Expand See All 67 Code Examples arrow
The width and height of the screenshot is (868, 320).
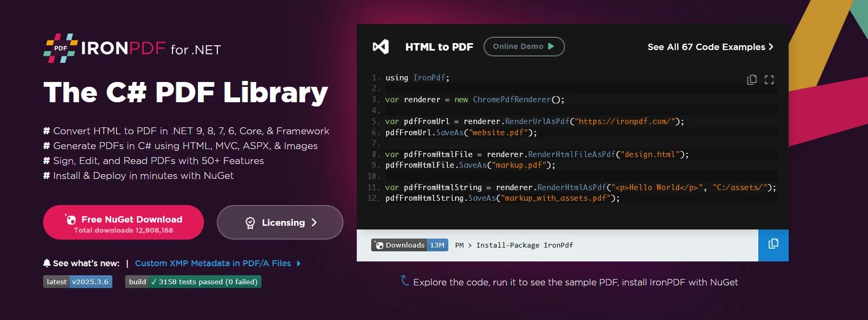[x=771, y=47]
